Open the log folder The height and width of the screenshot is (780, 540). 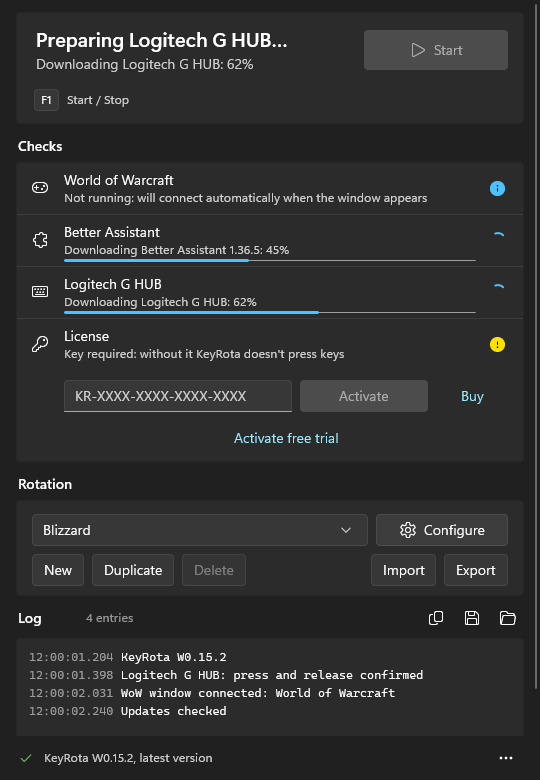click(x=508, y=618)
